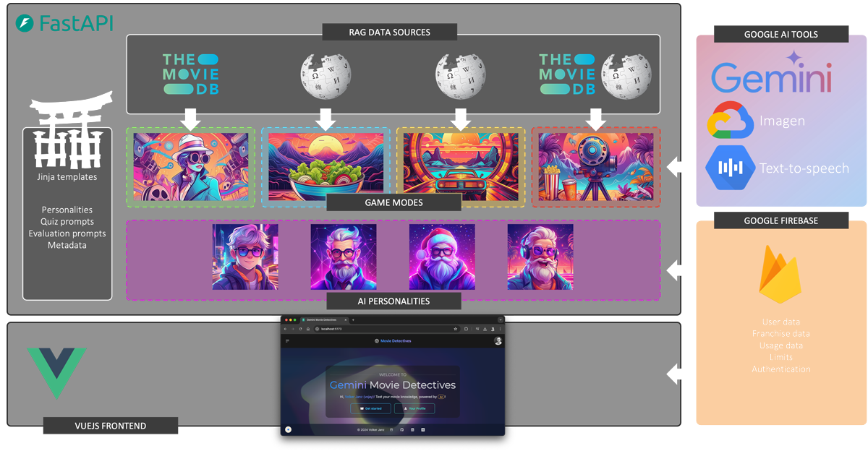Image resolution: width=868 pixels, height=451 pixels.
Task: Click the browser home icon
Action: [308, 329]
